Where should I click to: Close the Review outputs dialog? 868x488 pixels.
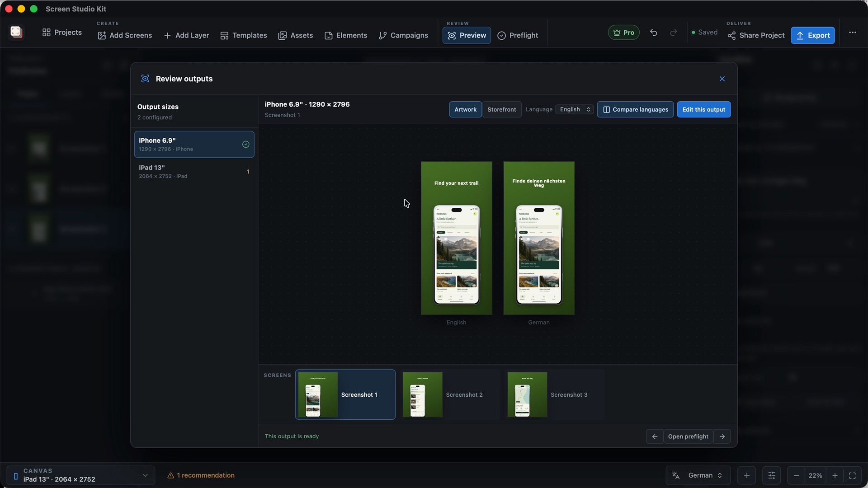coord(722,79)
